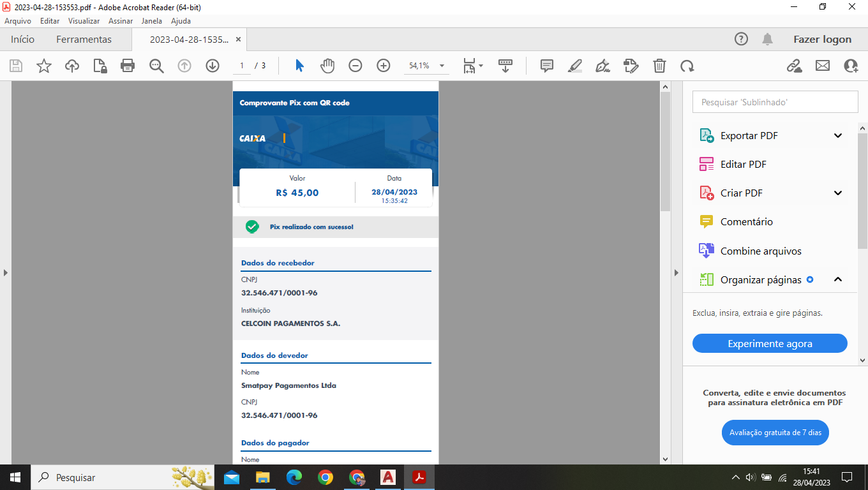The image size is (868, 490).
Task: Open fit page options dropdown arrow
Action: (481, 66)
